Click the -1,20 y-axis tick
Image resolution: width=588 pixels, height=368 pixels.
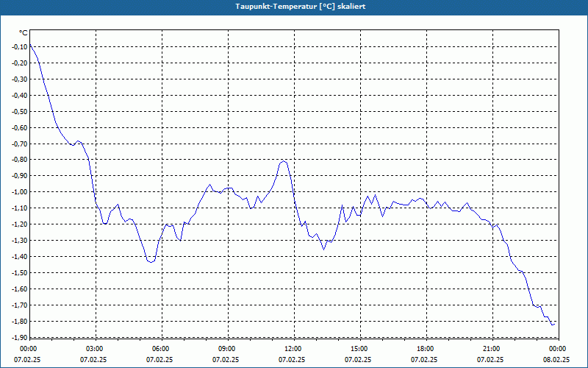pos(20,224)
